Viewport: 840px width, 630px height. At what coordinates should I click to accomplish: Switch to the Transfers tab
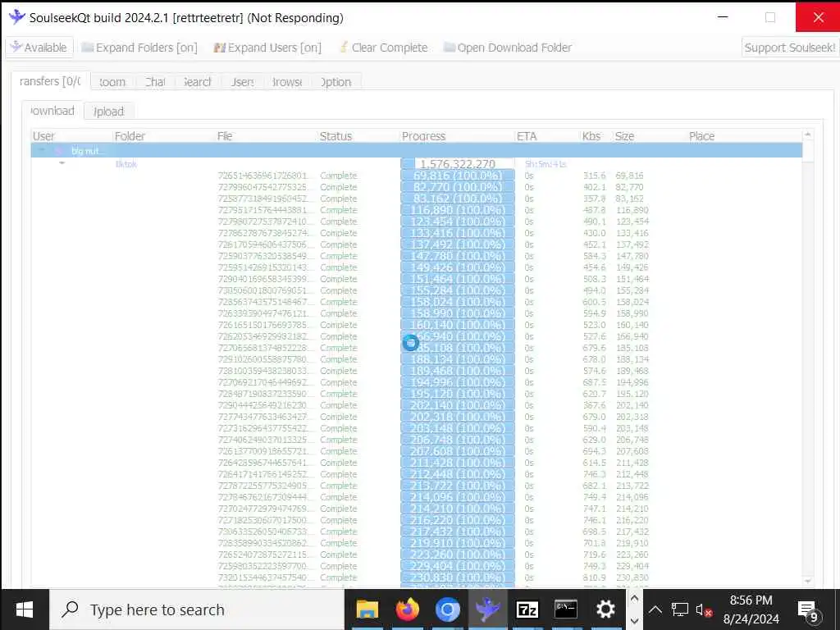[50, 81]
